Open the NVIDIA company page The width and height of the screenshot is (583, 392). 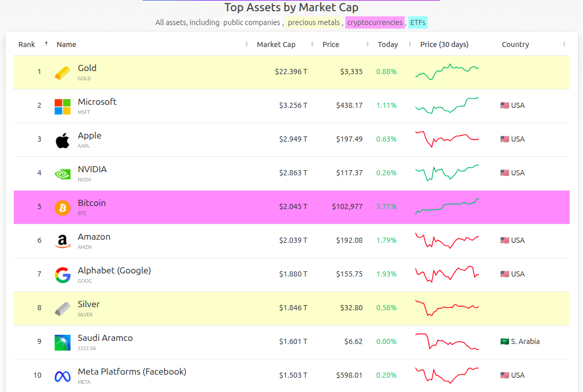(x=92, y=169)
